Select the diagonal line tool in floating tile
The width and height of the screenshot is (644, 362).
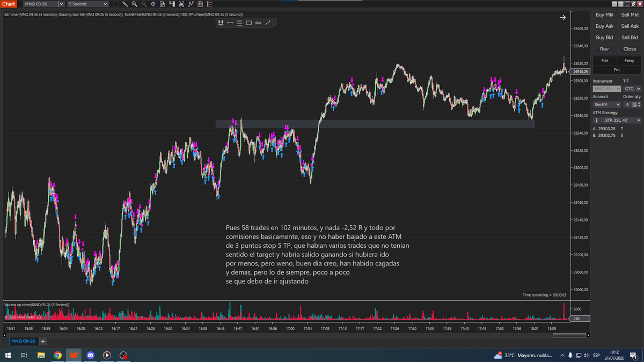pos(268,23)
